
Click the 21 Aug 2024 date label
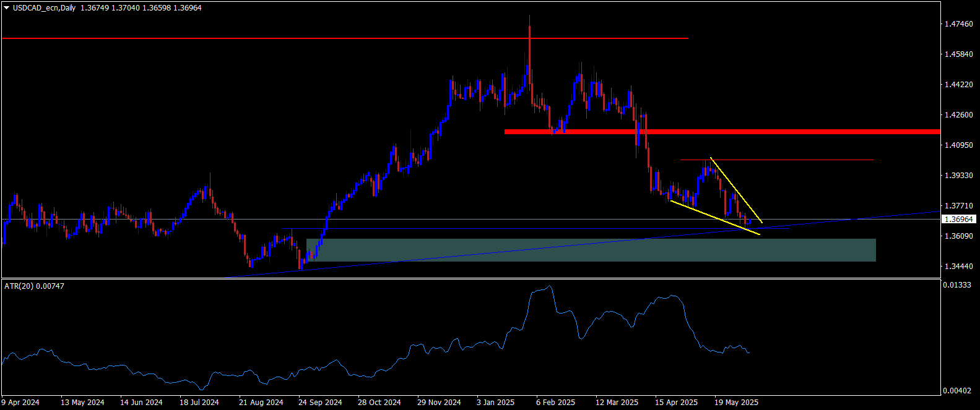point(261,403)
